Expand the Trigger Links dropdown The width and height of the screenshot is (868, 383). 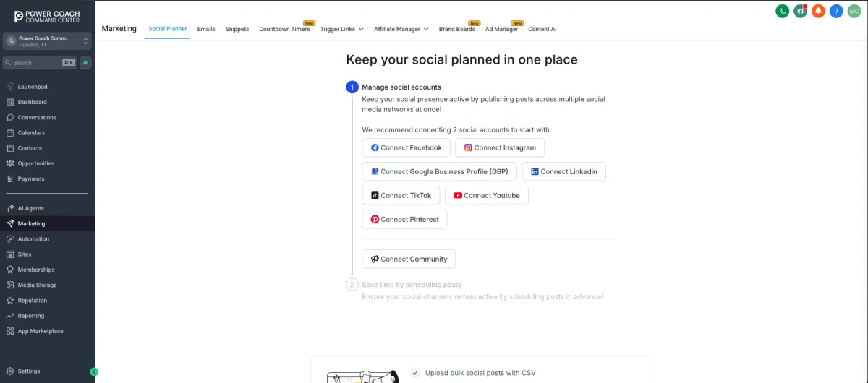tap(342, 29)
